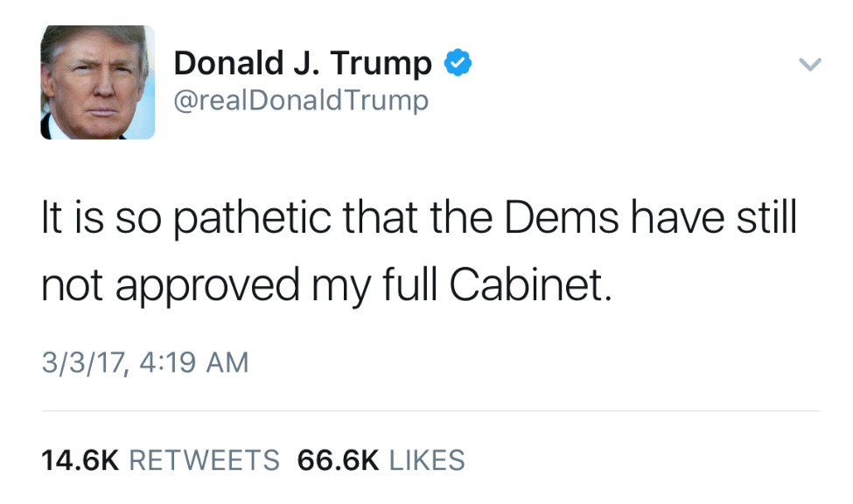Image resolution: width=853 pixels, height=504 pixels.
Task: Click the word 'Trump' in the display name
Action: coord(381,64)
